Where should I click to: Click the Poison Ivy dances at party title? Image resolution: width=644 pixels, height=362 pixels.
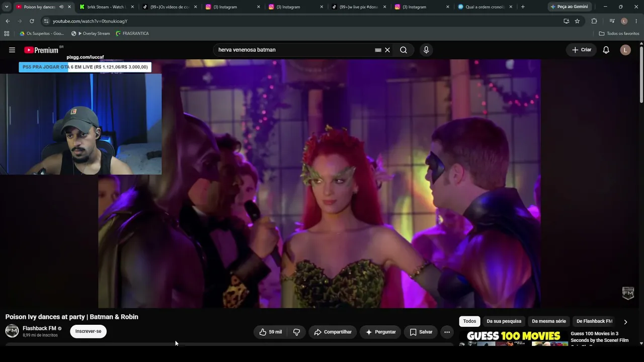pyautogui.click(x=72, y=317)
